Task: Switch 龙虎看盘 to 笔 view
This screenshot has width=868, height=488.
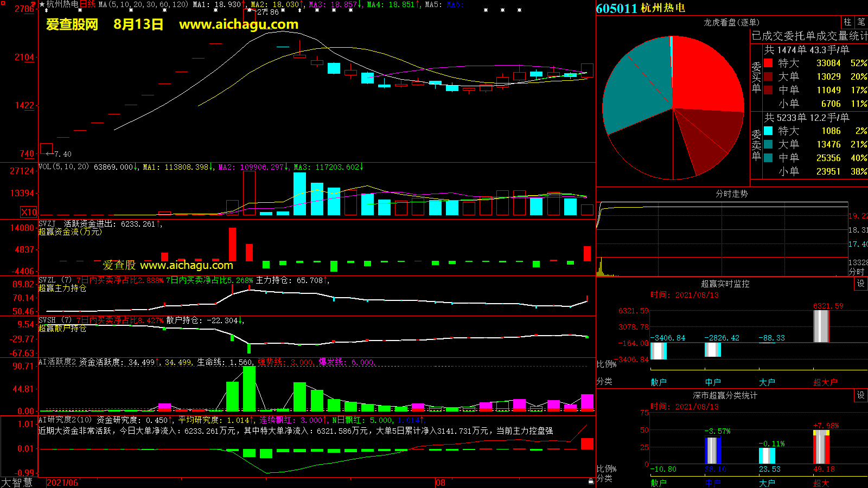Action: [861, 22]
